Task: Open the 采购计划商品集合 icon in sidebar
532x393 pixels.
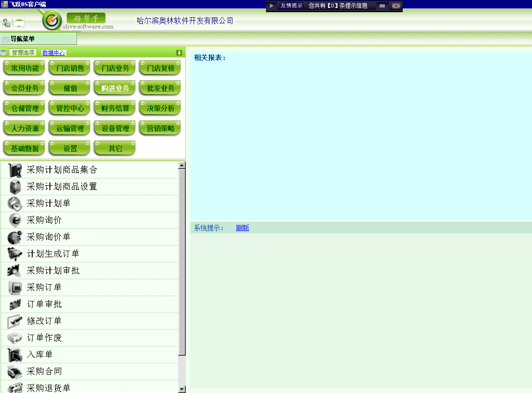Action: [x=13, y=169]
